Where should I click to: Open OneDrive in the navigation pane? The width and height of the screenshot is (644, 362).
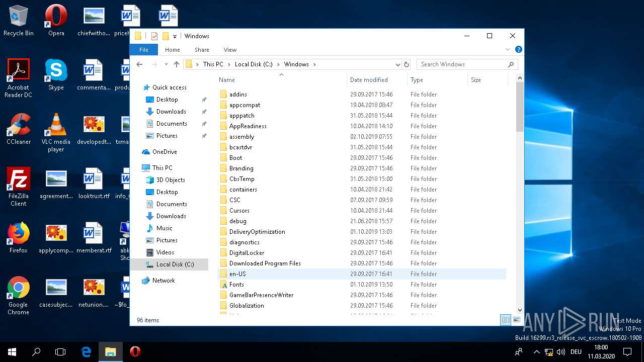click(x=165, y=152)
